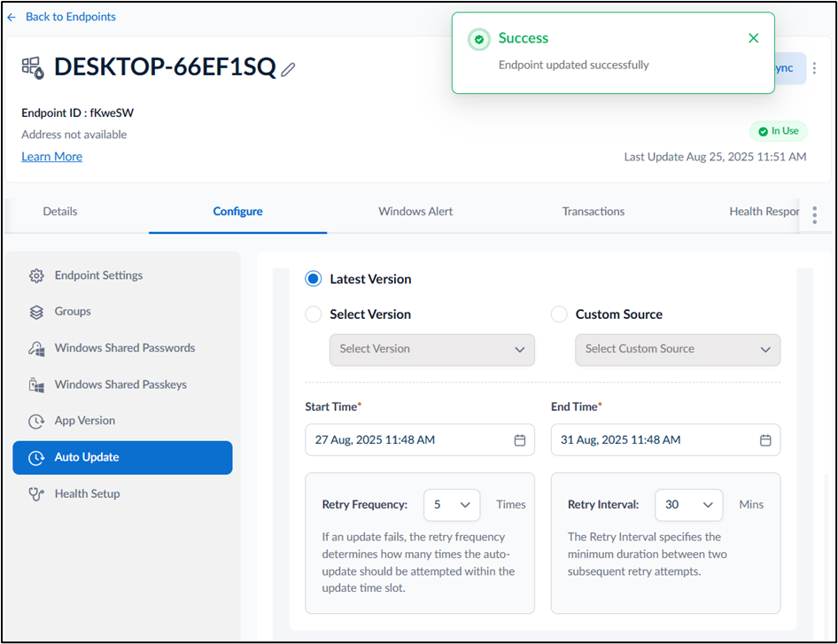Click the back arrow icon

coord(12,17)
